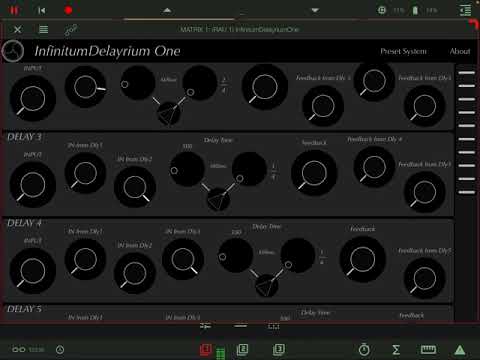Image resolution: width=480 pixels, height=360 pixels.
Task: Adjust the INPUT knob above Delay 3 section
Action: pos(33,98)
